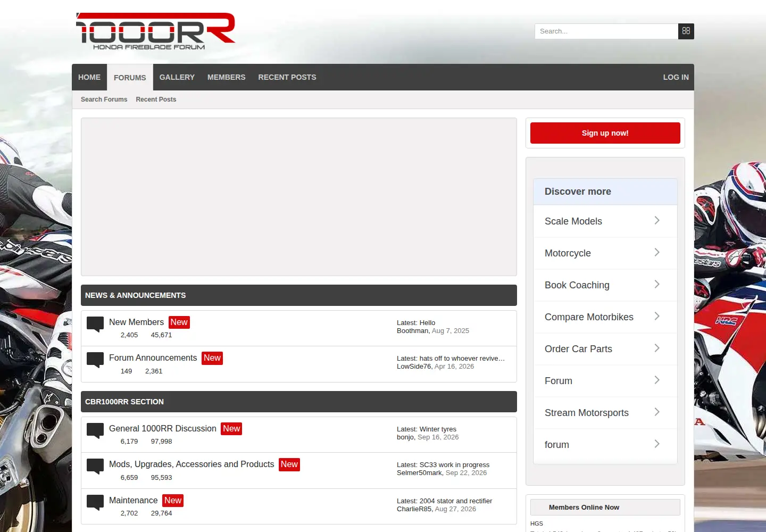766x532 pixels.
Task: Click the 1000RR Honda Fireblade Forum logo
Action: pos(156,31)
